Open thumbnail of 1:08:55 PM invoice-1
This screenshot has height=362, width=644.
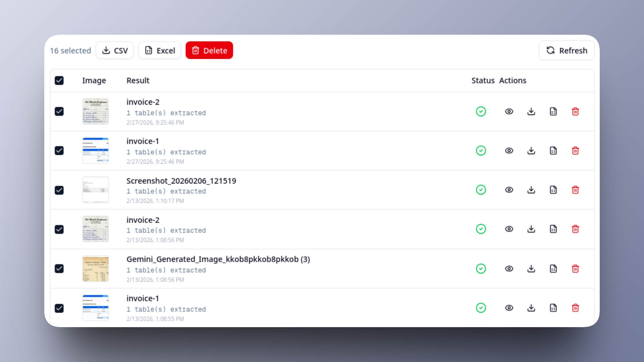tap(96, 308)
